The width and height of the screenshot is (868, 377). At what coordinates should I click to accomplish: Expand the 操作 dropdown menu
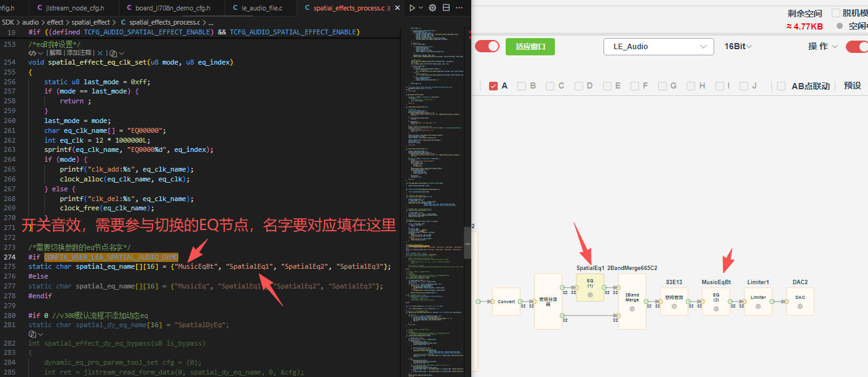[822, 47]
